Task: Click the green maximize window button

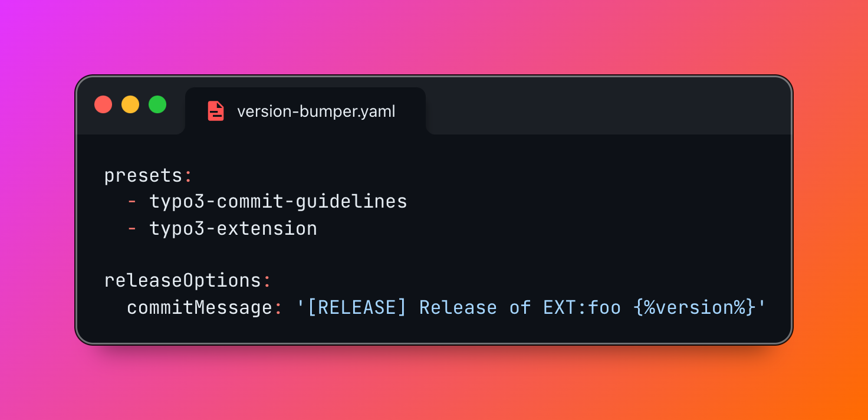Action: tap(157, 104)
